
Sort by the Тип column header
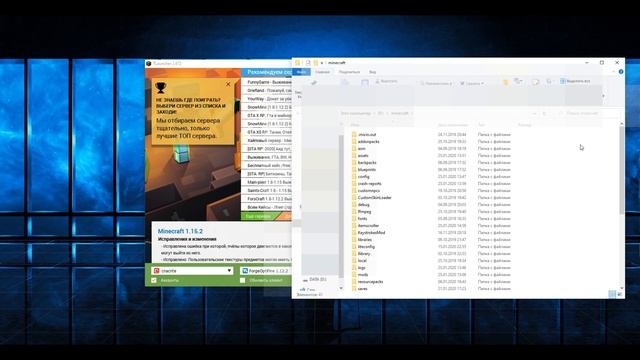tap(481, 125)
